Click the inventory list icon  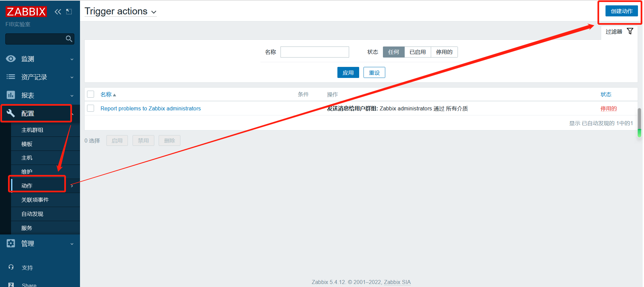[11, 77]
